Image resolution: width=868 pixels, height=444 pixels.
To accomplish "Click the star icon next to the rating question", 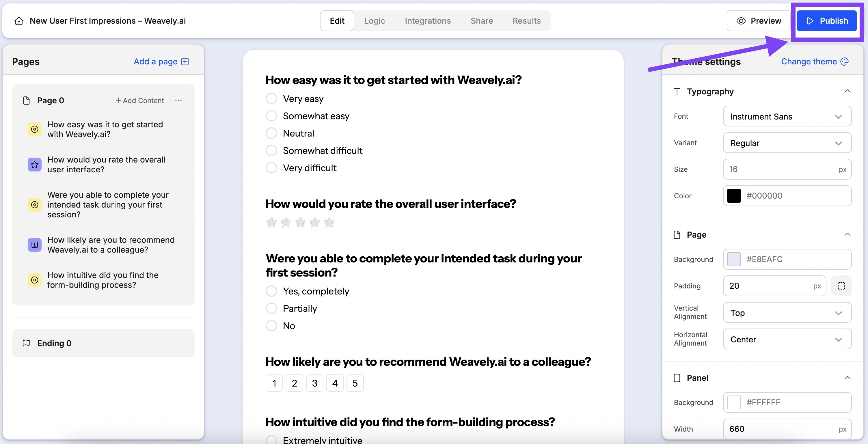I will [x=34, y=164].
